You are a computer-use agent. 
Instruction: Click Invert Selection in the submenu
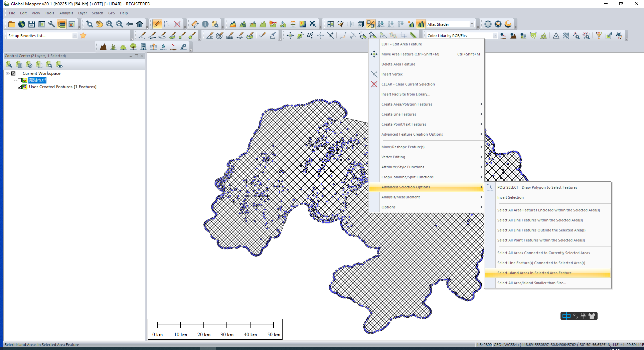coord(548,197)
